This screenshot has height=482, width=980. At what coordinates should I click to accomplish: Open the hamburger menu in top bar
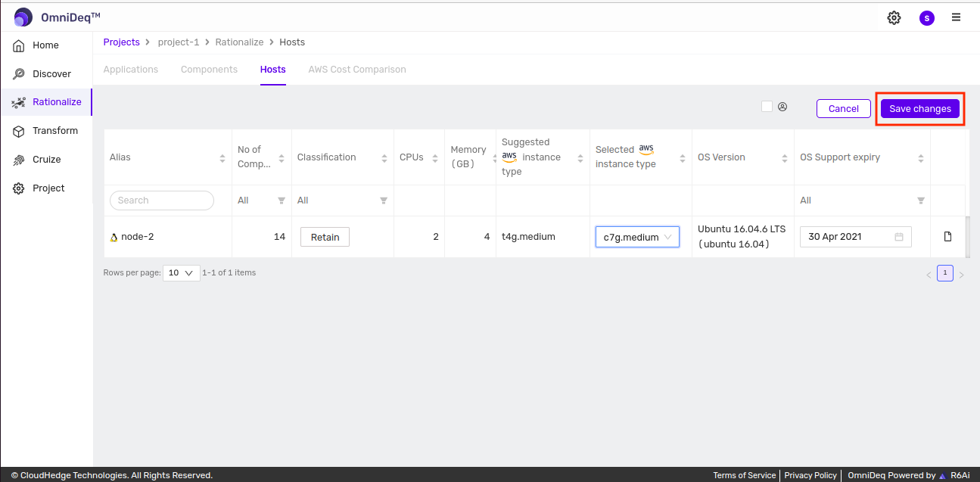957,17
